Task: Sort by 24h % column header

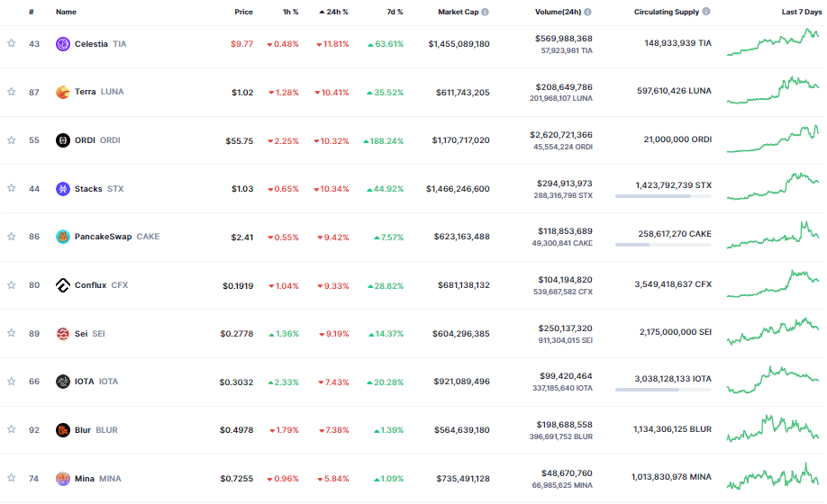Action: click(333, 12)
